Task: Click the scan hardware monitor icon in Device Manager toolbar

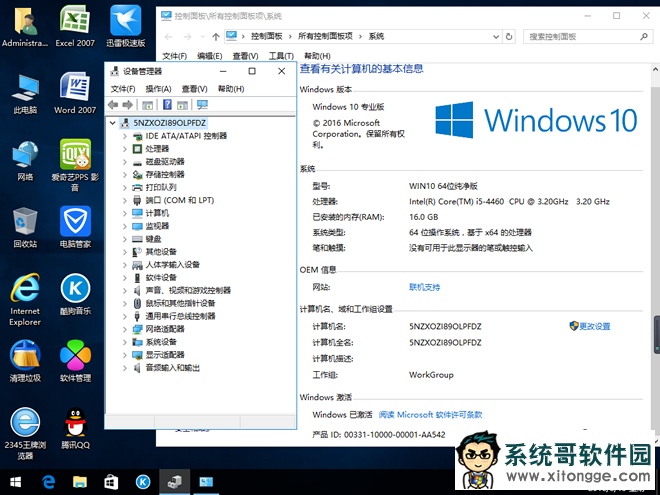Action: (202, 104)
